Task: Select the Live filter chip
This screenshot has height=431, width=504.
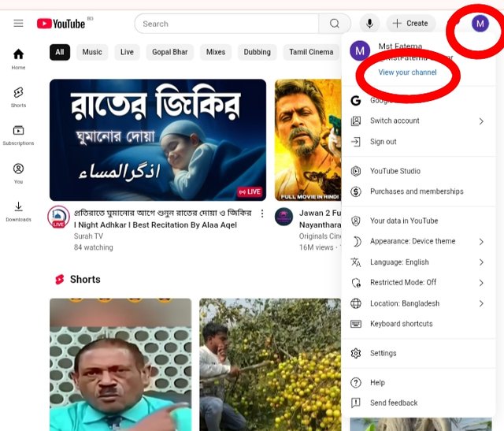Action: (127, 52)
